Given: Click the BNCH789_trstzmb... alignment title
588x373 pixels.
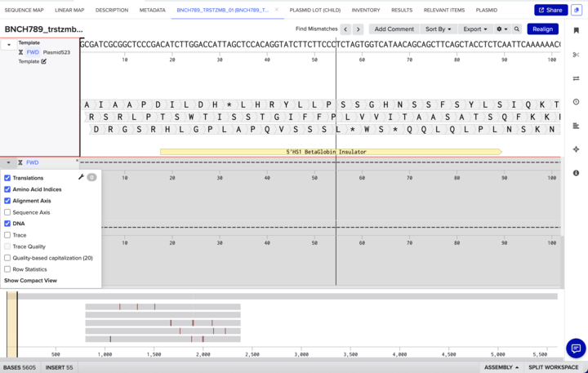Looking at the screenshot, I should [43, 29].
